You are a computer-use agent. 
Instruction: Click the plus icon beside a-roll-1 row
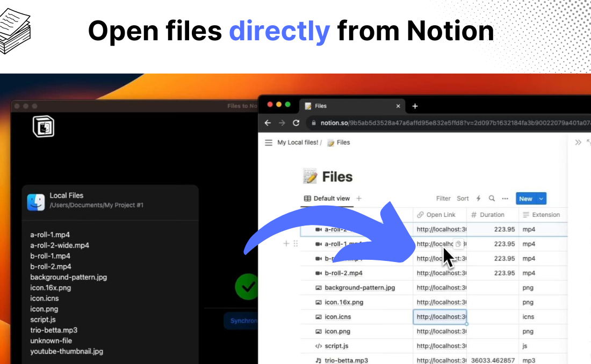[x=286, y=244]
